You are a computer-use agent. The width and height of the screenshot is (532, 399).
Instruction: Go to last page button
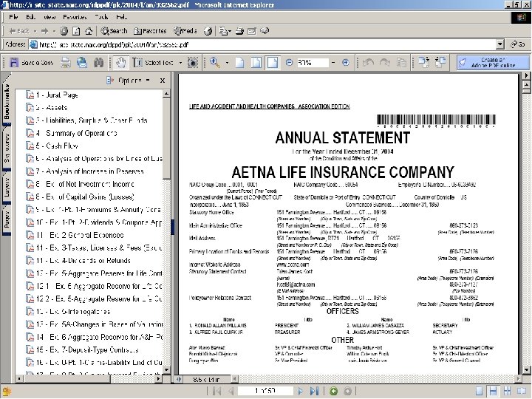[315, 391]
